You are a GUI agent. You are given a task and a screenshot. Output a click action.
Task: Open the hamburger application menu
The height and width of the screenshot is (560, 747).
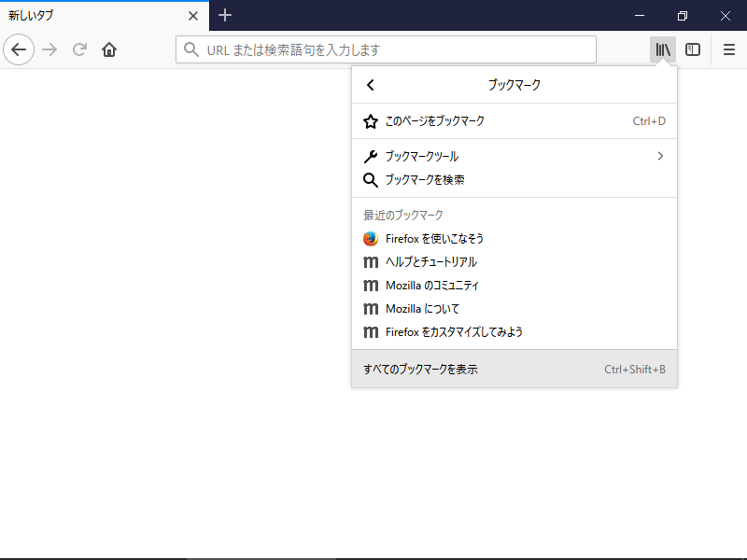[729, 49]
